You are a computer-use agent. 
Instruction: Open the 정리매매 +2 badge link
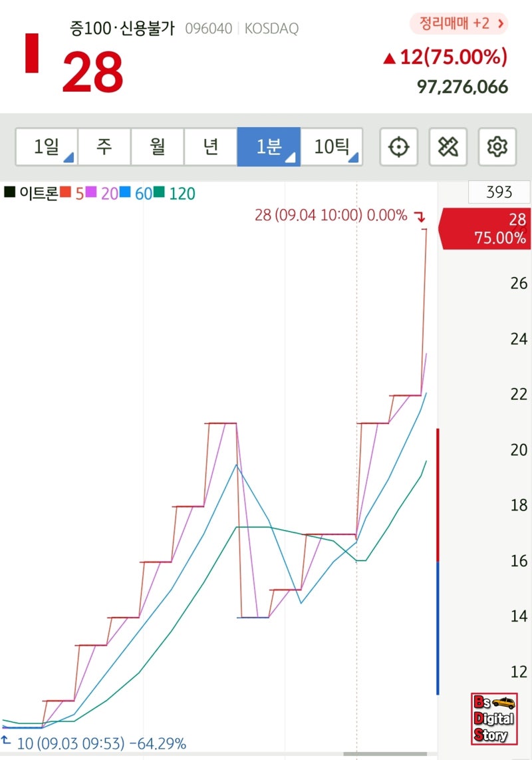[x=459, y=23]
